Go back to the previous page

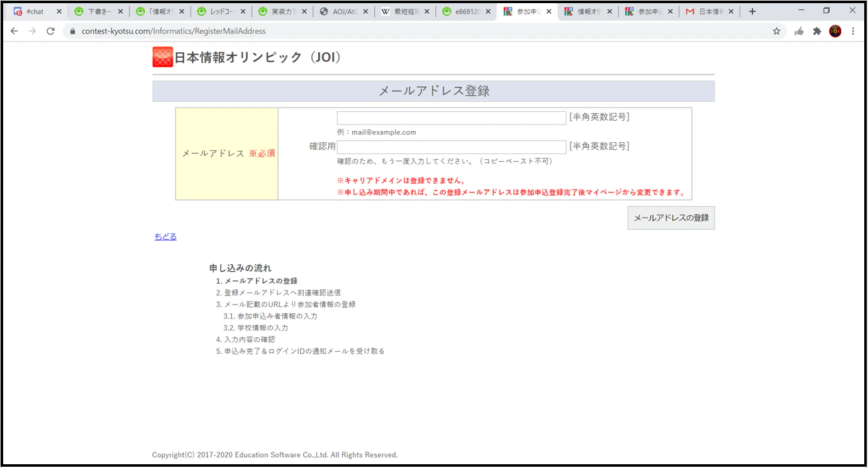click(14, 31)
